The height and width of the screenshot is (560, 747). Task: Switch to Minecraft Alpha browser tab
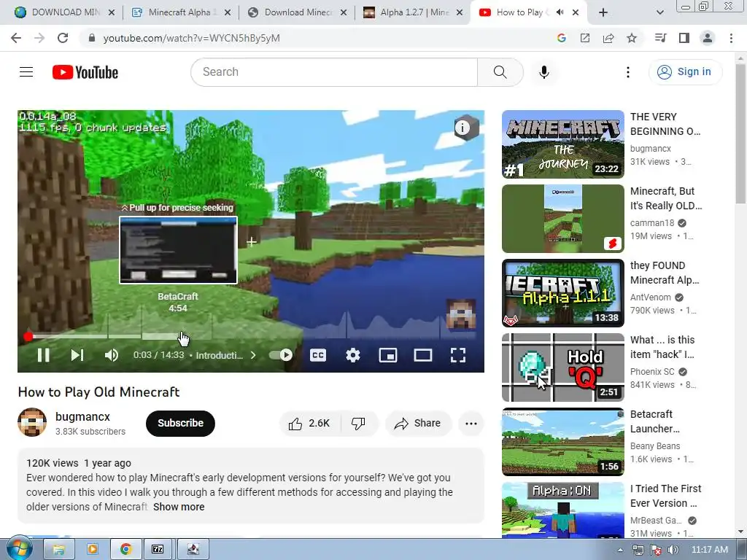point(180,12)
